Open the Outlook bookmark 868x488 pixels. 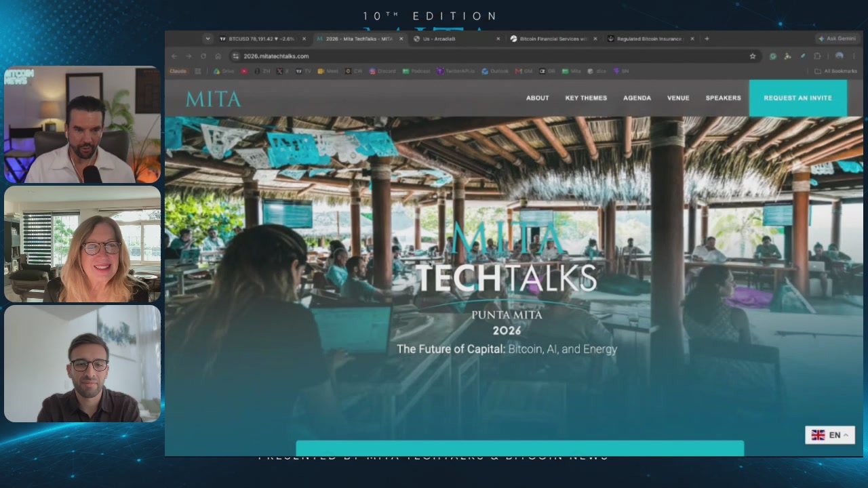tap(495, 71)
